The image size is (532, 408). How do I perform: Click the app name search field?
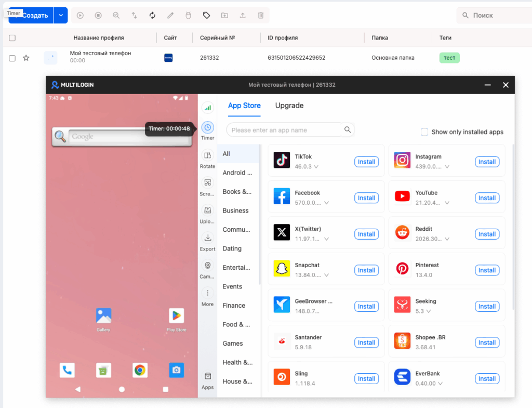[285, 130]
